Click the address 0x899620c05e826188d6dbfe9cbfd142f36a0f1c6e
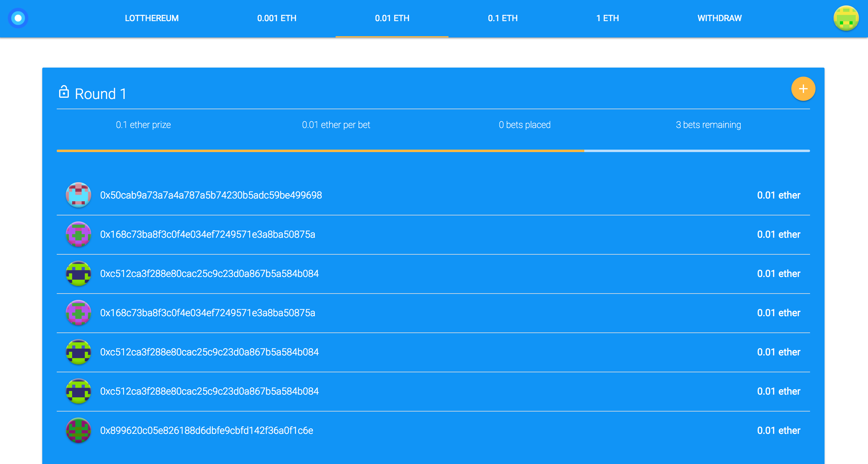Image resolution: width=868 pixels, height=464 pixels. click(206, 431)
